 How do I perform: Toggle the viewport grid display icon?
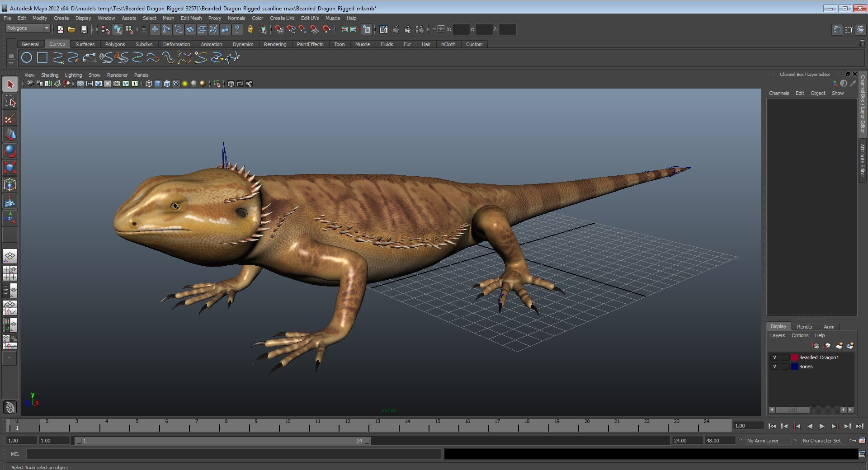pyautogui.click(x=80, y=84)
